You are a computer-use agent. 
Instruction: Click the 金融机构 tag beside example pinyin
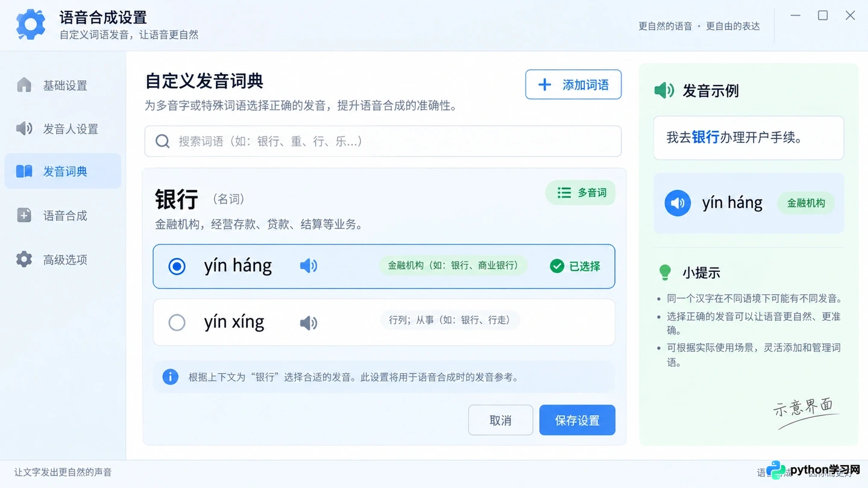806,203
